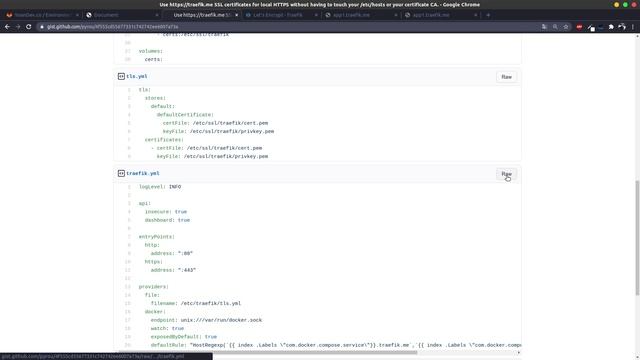Click the 'docker:' provider line
The height and width of the screenshot is (360, 640).
pyautogui.click(x=155, y=311)
